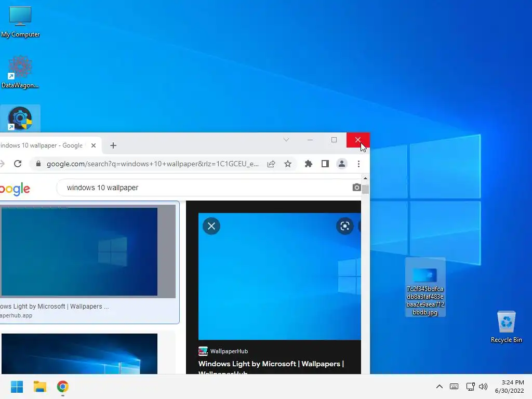
Task: Share this page using the share icon
Action: point(271,164)
